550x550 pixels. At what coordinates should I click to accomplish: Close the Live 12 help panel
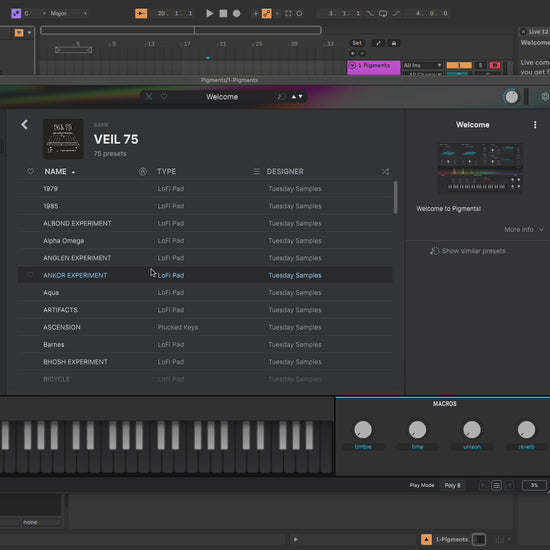tap(523, 32)
